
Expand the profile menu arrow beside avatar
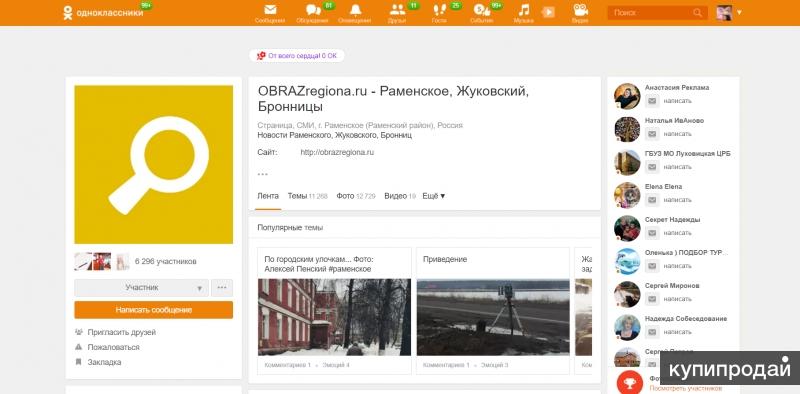click(739, 12)
